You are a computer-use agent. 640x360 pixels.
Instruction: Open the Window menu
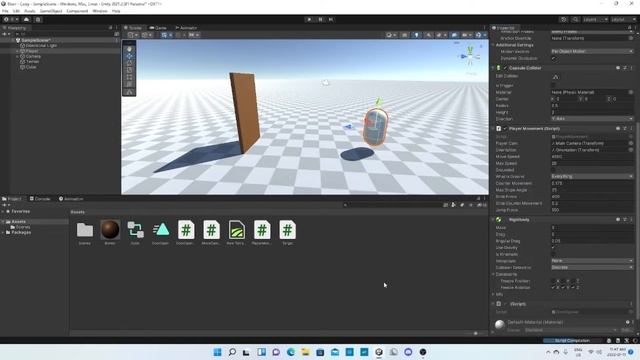pyautogui.click(x=100, y=11)
